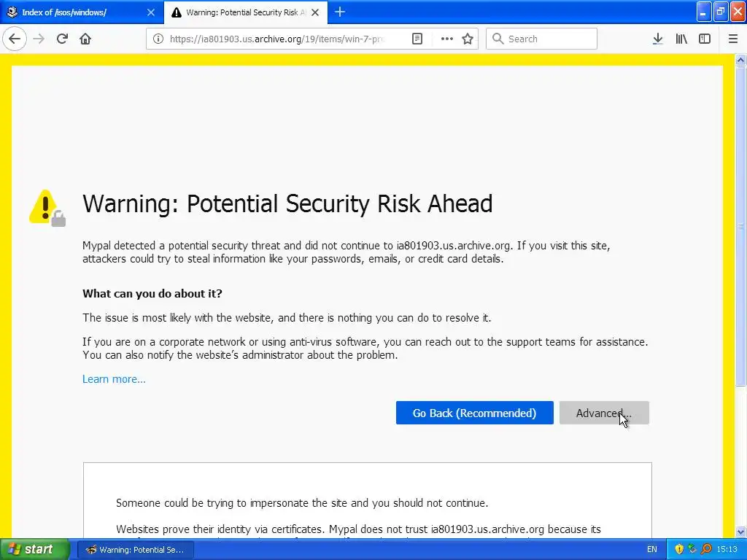This screenshot has height=560, width=747.
Task: Click the EN language indicator
Action: (651, 550)
